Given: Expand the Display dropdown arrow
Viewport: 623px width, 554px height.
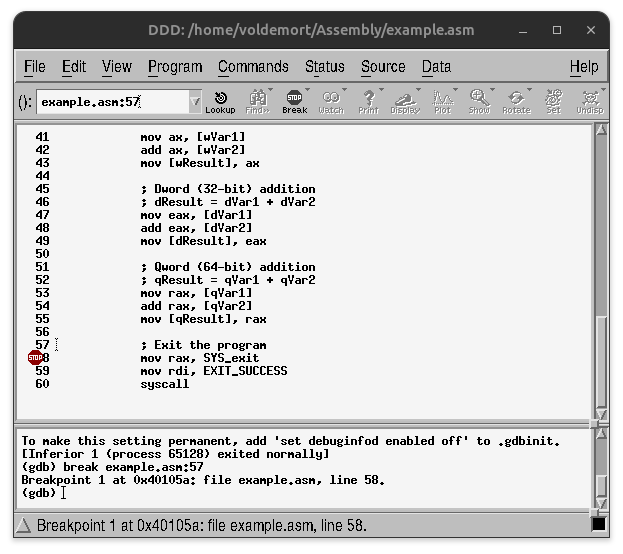Looking at the screenshot, I should [418, 89].
